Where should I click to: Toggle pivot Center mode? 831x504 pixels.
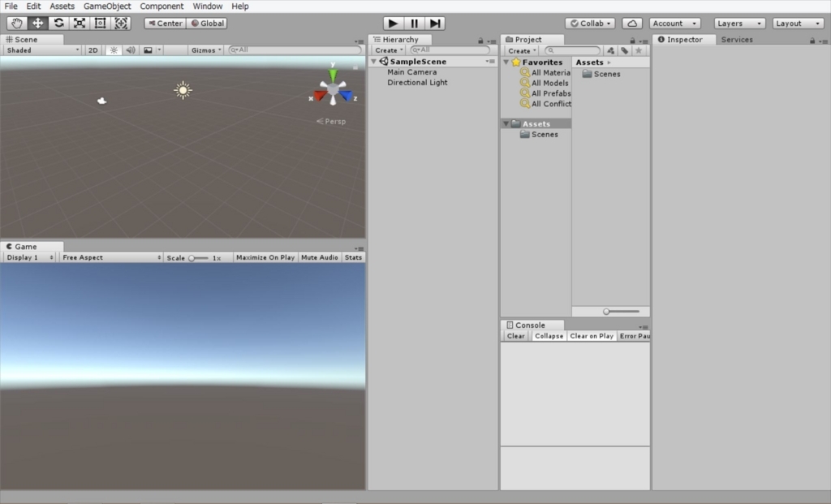pos(166,24)
